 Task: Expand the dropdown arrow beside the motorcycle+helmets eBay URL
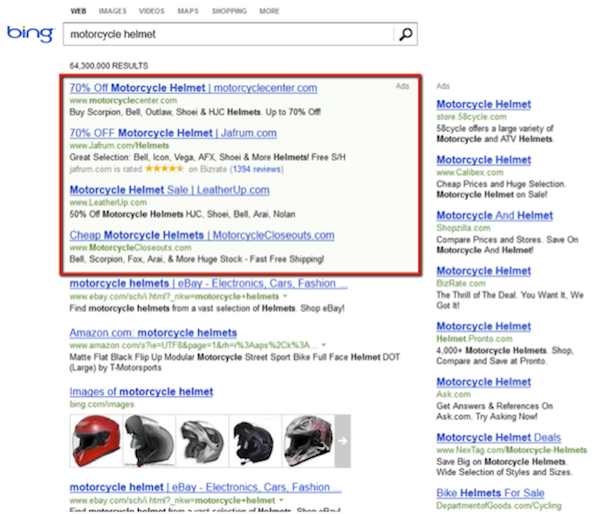pos(285,296)
